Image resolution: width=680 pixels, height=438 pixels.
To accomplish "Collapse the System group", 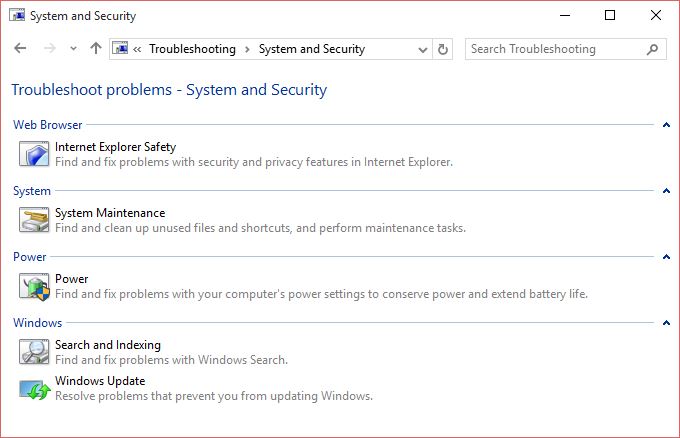I will (666, 191).
